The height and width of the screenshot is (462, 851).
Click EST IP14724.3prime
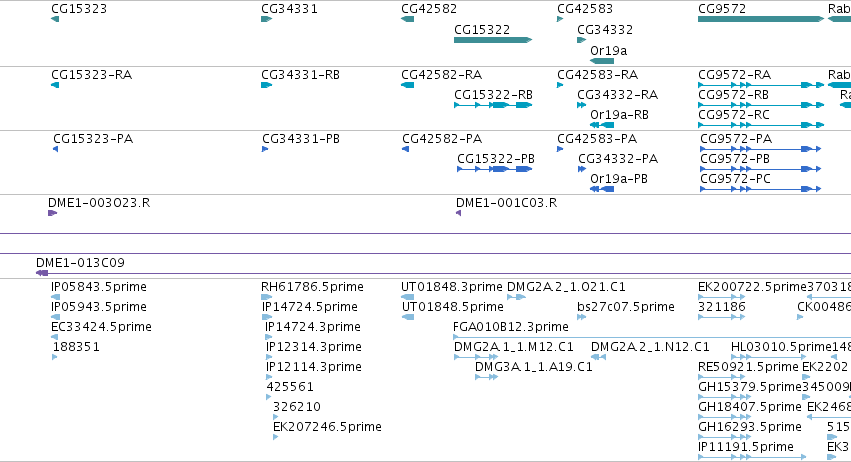313,327
